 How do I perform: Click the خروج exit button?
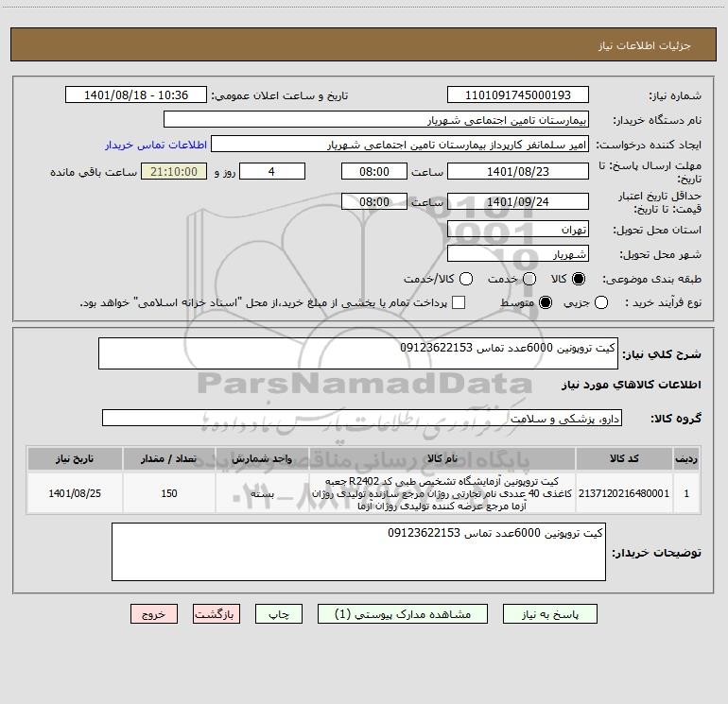tap(154, 614)
